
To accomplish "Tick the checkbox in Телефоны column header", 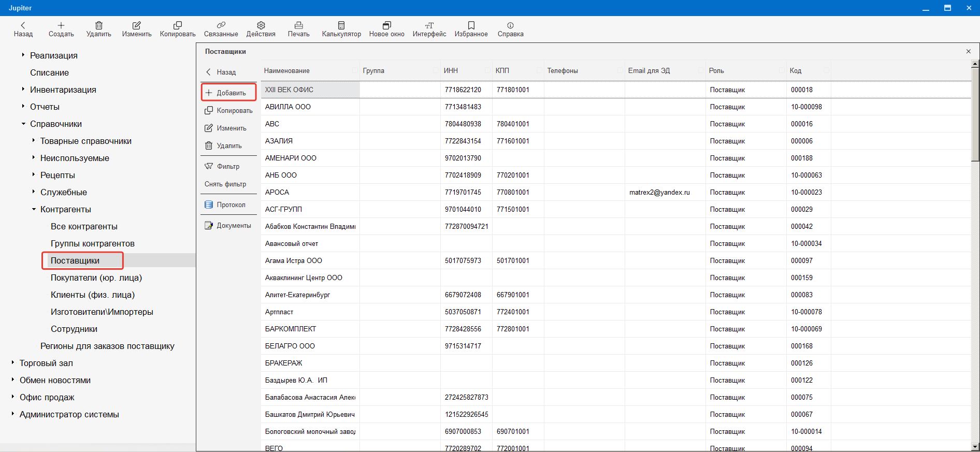I will (x=621, y=70).
